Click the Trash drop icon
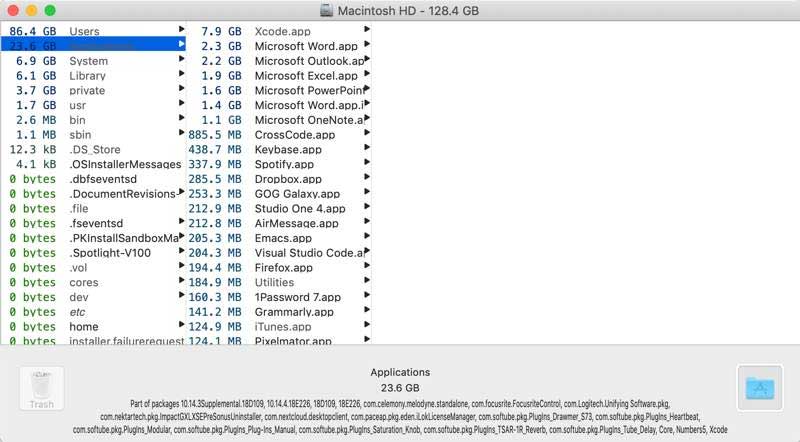Screen dimensions: 800x442 click(41, 388)
